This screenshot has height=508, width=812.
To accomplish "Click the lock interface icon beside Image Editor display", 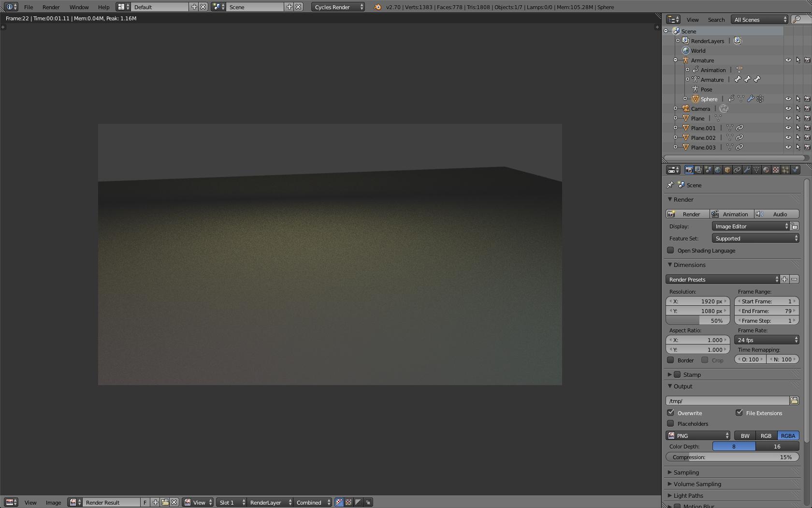I will click(x=794, y=226).
